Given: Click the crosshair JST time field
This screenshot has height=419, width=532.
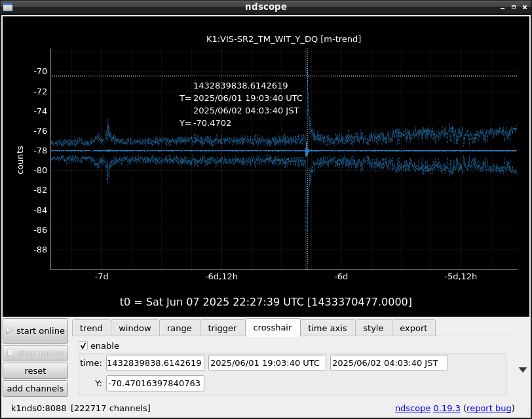Looking at the screenshot, I should [x=389, y=363].
